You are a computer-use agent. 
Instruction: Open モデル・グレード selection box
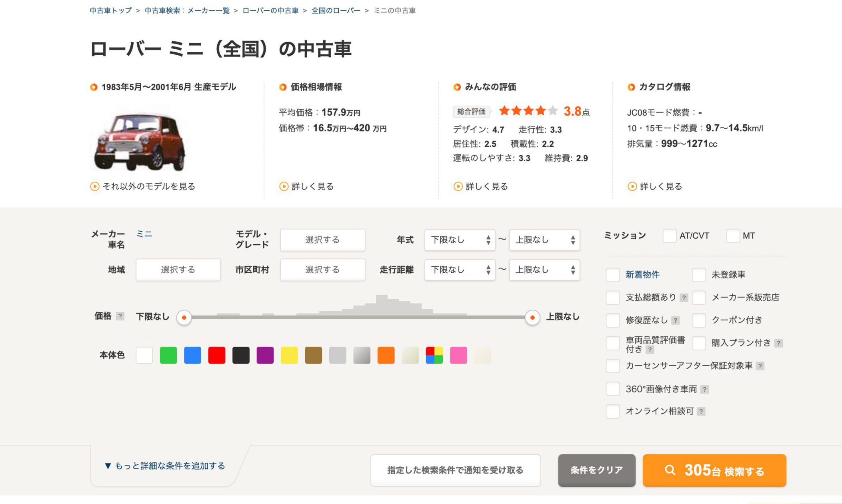pos(322,240)
